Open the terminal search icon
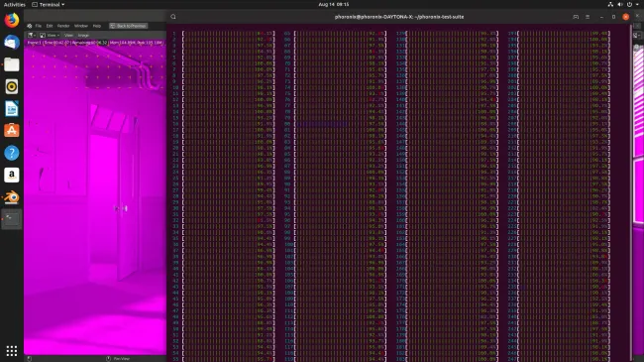This screenshot has height=362, width=644. tap(173, 17)
